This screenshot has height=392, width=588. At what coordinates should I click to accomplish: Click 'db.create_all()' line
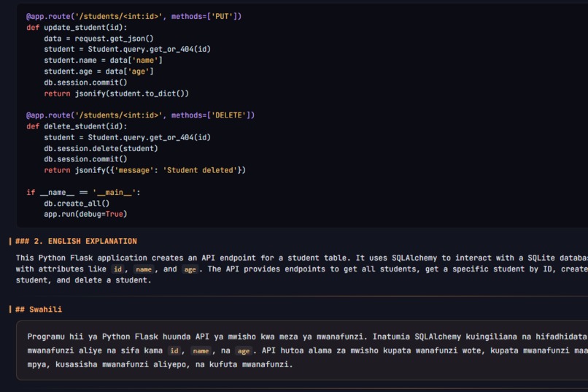pos(77,204)
